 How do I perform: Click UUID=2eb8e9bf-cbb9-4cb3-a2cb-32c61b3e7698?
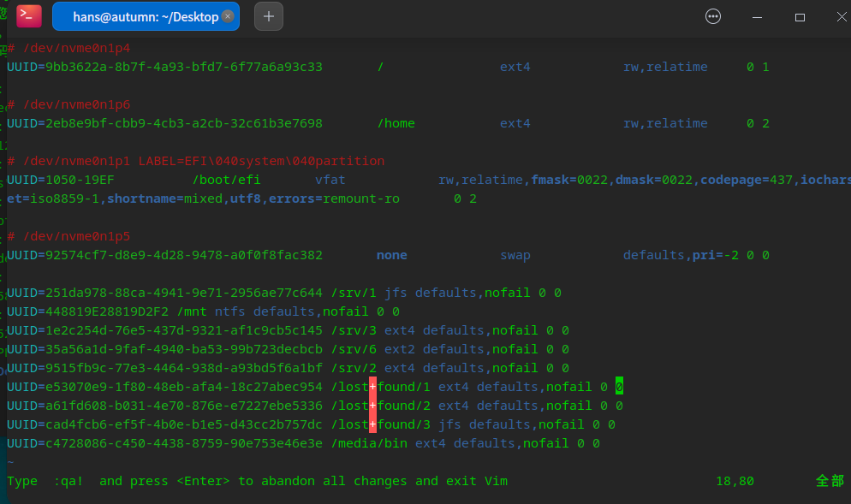click(165, 123)
